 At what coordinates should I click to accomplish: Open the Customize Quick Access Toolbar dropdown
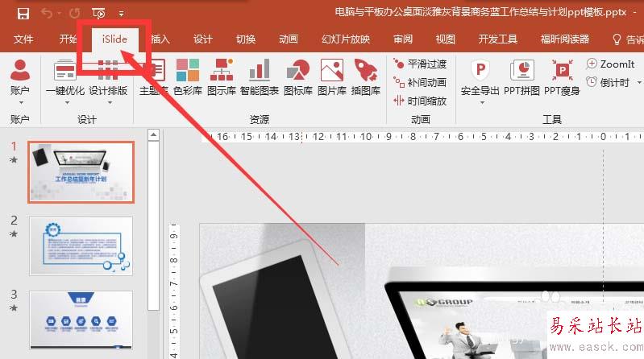pyautogui.click(x=121, y=14)
